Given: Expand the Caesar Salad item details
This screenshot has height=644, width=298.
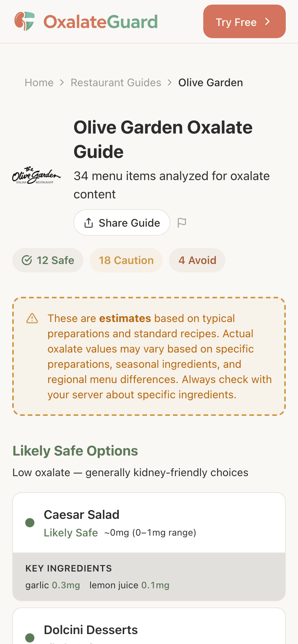Looking at the screenshot, I should tap(149, 522).
